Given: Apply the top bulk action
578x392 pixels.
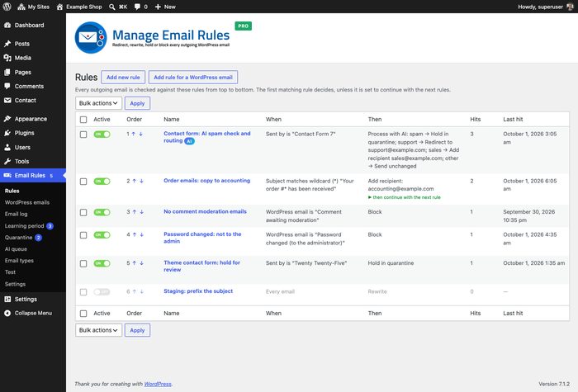Looking at the screenshot, I should (137, 103).
